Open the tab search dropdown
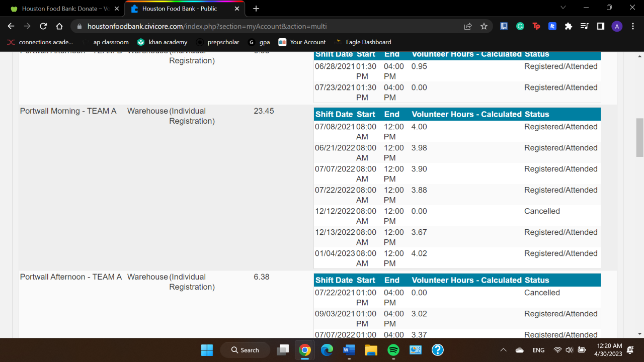This screenshot has height=362, width=644. [x=563, y=8]
